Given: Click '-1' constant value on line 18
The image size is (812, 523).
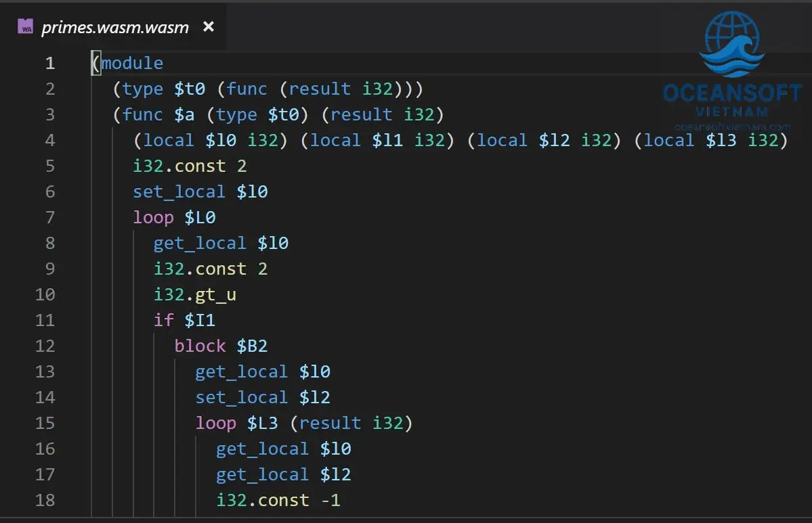Looking at the screenshot, I should point(330,500).
